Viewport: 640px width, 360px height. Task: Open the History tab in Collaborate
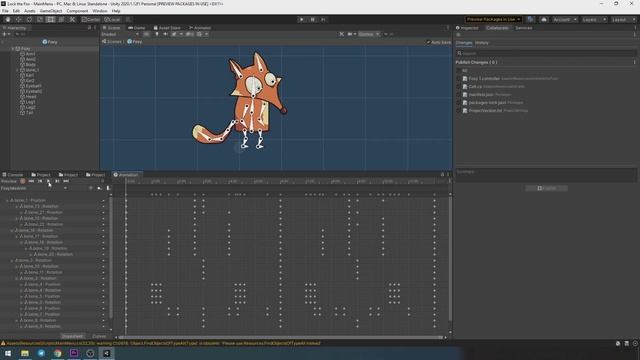(482, 42)
